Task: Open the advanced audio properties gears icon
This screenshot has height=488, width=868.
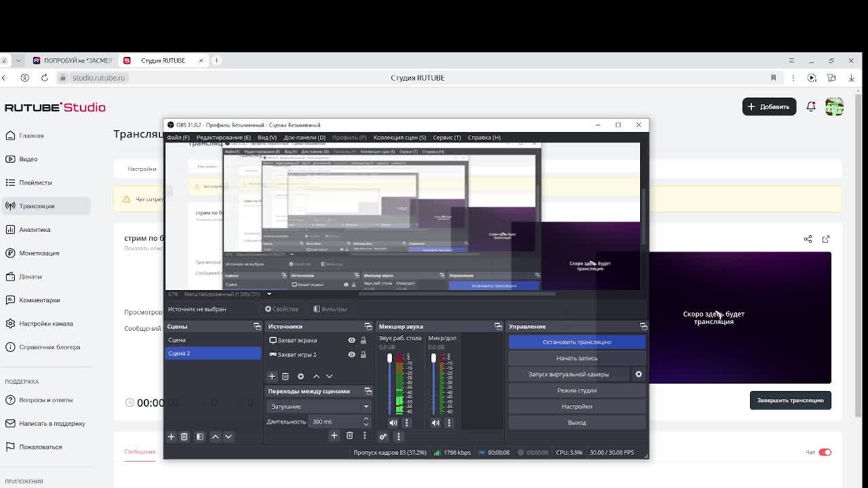Action: [383, 436]
